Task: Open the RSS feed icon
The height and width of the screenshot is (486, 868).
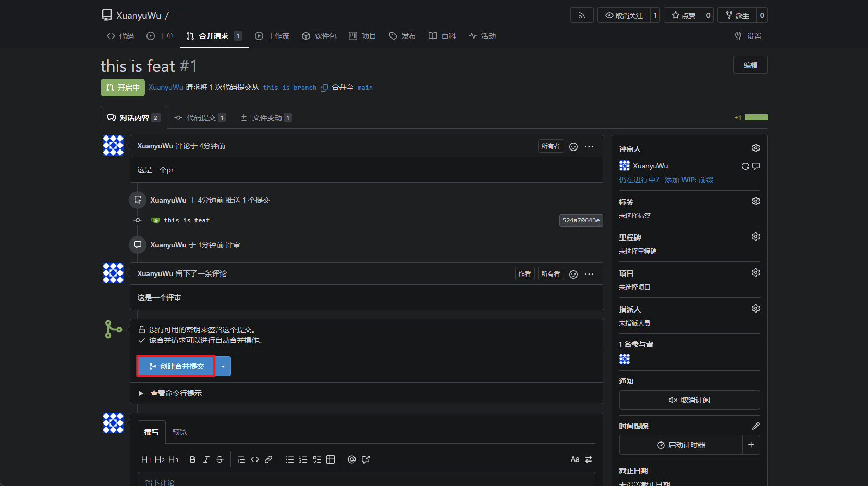Action: [x=582, y=15]
